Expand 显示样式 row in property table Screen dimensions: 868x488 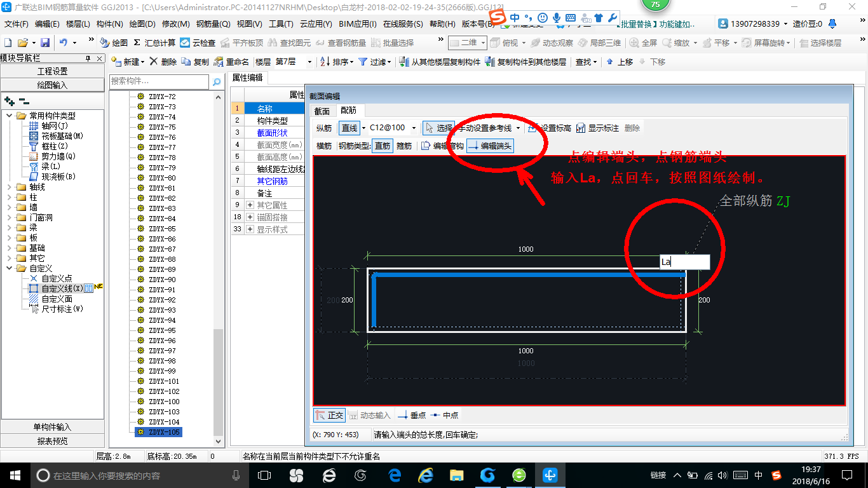250,229
